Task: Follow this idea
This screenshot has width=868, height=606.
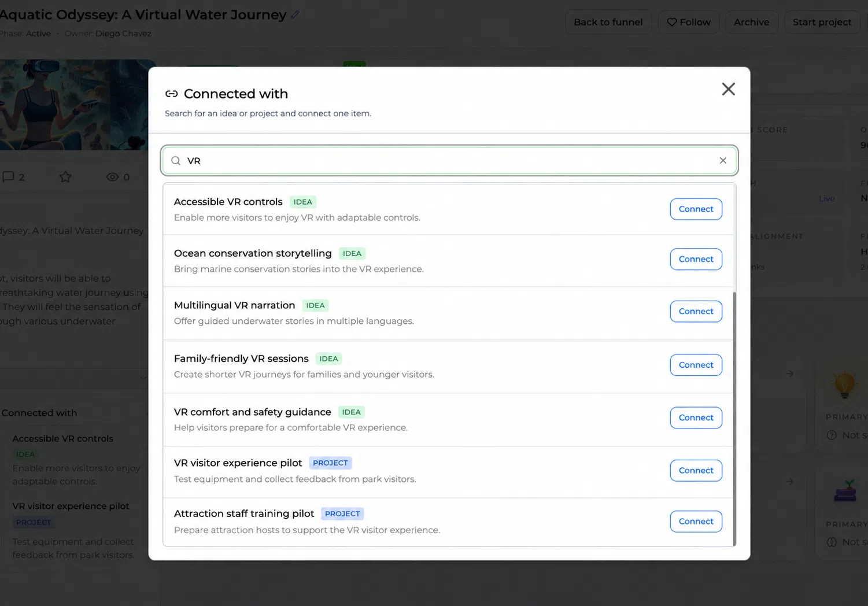Action: coord(688,22)
